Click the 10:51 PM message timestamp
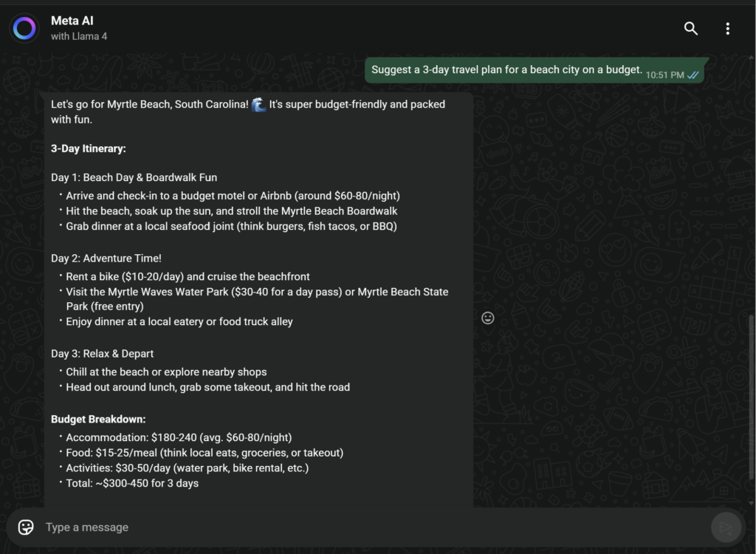 [x=664, y=75]
